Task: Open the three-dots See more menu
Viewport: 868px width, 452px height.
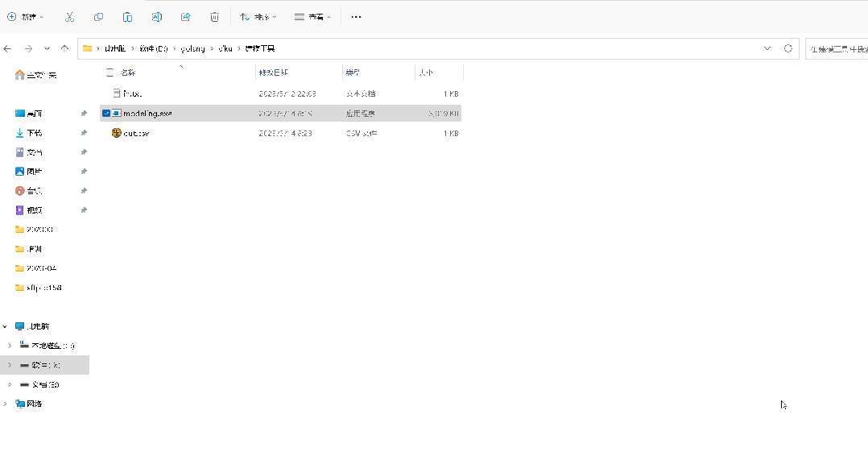Action: tap(356, 17)
